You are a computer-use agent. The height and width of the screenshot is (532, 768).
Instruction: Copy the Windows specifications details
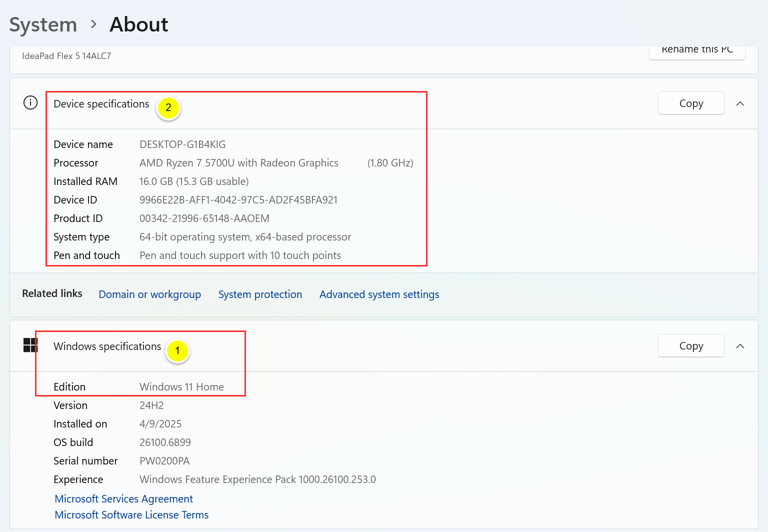690,345
